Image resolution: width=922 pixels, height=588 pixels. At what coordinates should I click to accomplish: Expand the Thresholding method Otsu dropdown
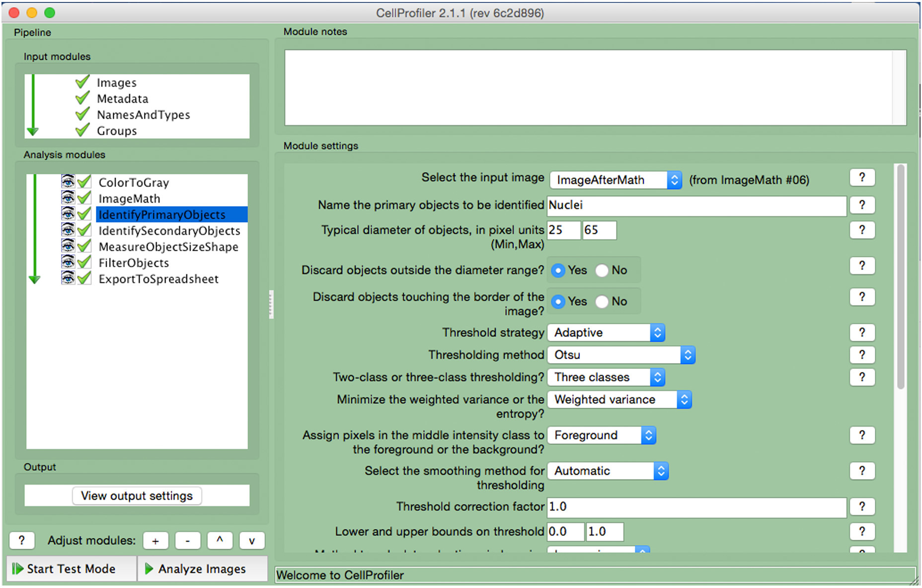coord(621,355)
